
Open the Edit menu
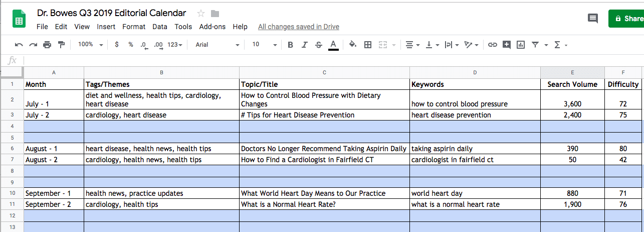[x=61, y=27]
